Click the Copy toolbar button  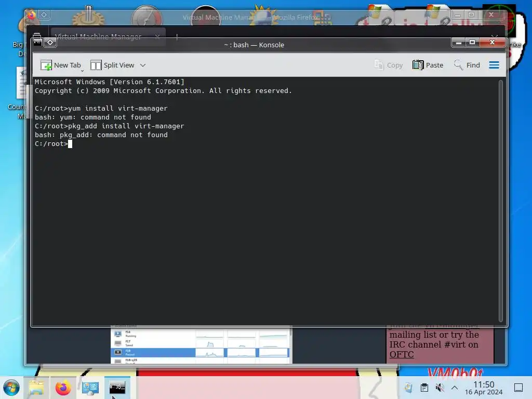tap(389, 65)
